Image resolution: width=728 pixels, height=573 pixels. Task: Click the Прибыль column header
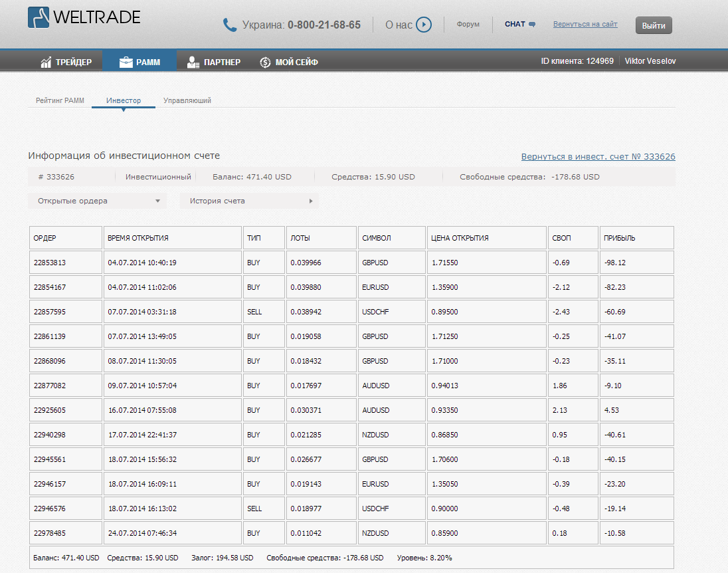tap(619, 238)
